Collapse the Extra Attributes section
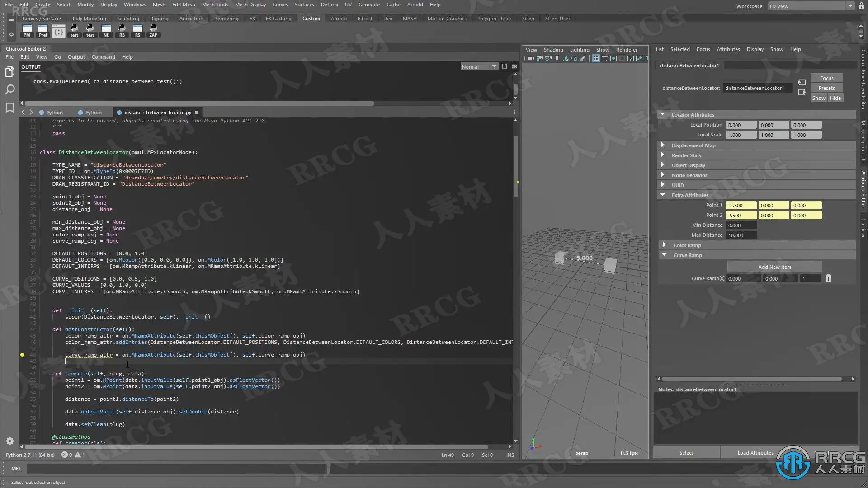868x488 pixels. coord(663,195)
